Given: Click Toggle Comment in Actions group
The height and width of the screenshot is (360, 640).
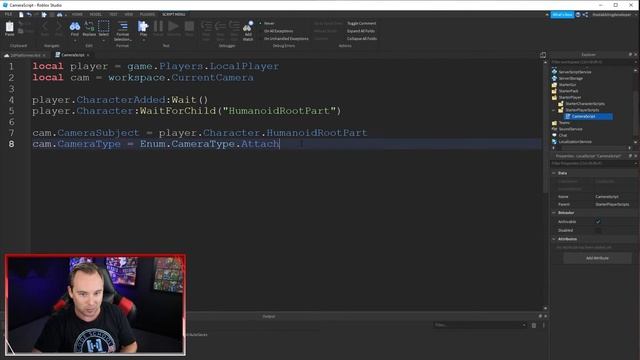Looking at the screenshot, I should pos(361,23).
